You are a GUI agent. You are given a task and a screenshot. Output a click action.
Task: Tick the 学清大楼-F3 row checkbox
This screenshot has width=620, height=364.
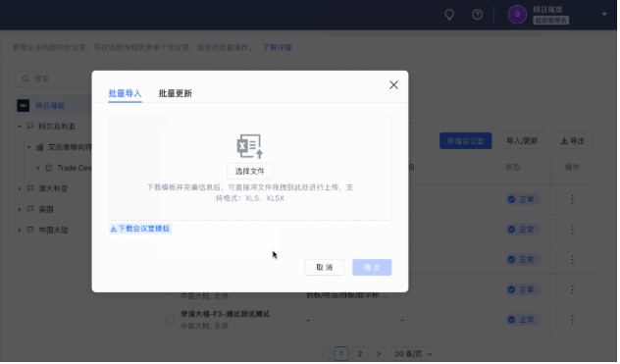point(171,321)
